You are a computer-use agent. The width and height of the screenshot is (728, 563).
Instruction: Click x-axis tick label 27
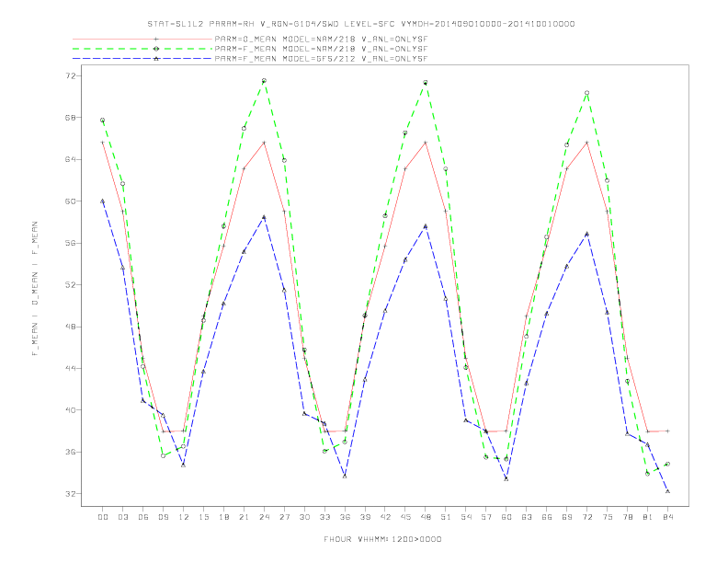284,517
